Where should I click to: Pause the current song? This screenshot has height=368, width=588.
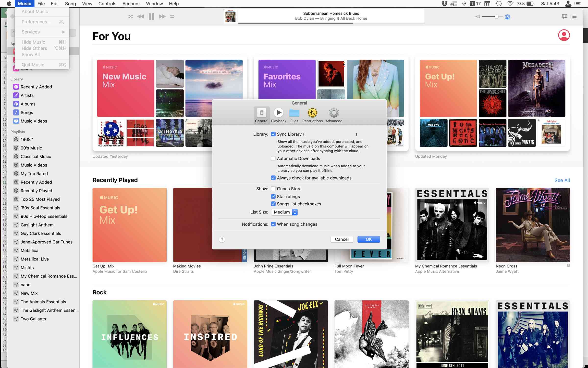click(x=151, y=16)
